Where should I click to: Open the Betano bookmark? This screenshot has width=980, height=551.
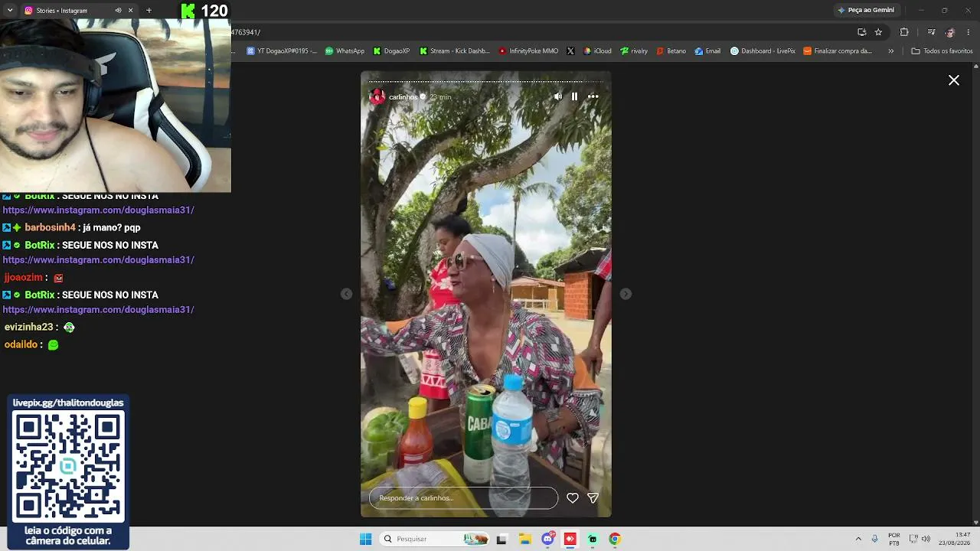tap(671, 51)
